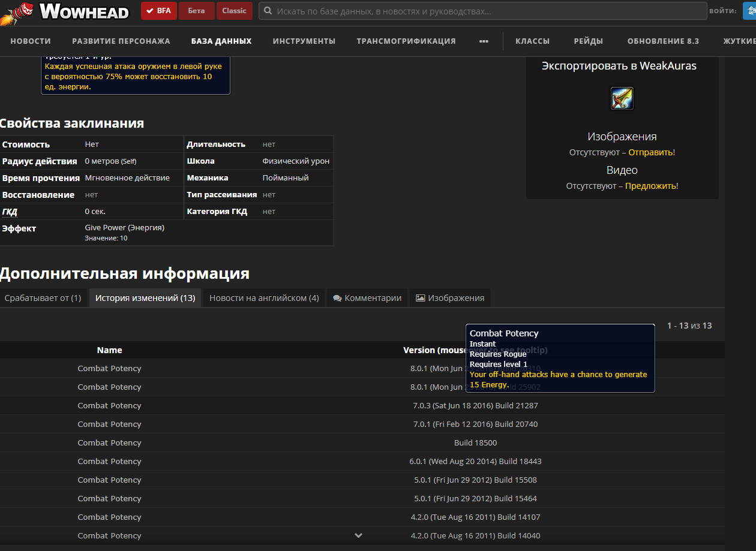756x551 pixels.
Task: Open the Изображения tab with picture icon
Action: click(x=449, y=298)
